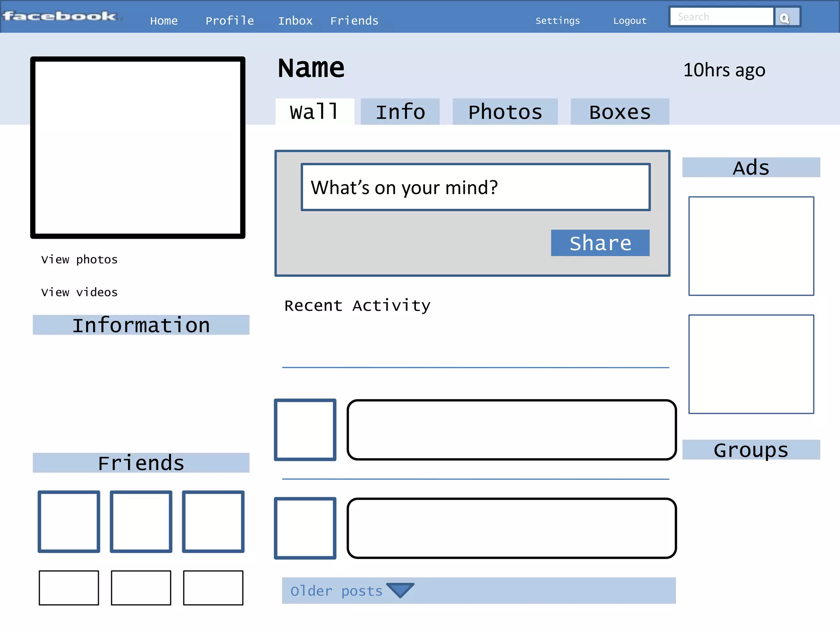This screenshot has height=630, width=840.
Task: Click the middle friend thumbnail in Friends
Action: click(141, 522)
